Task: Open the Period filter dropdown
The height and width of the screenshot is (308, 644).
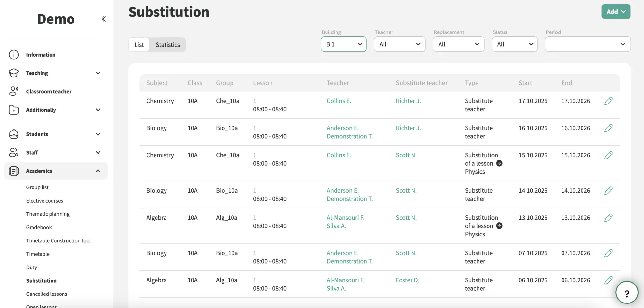Action: click(588, 44)
